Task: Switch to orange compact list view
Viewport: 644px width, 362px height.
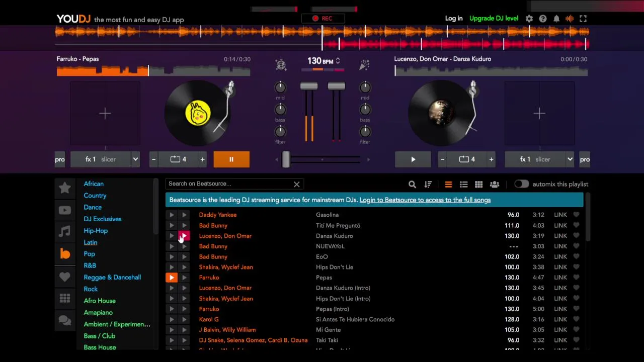Action: click(x=448, y=185)
